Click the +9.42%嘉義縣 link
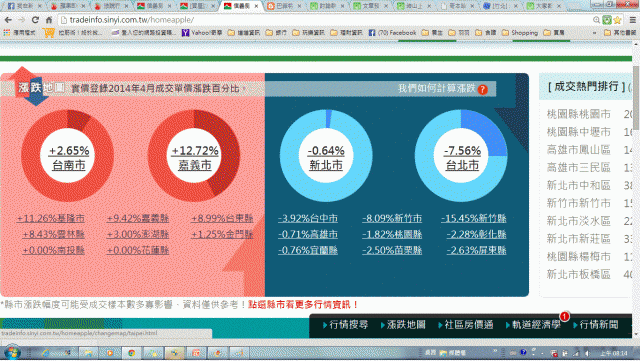 tap(138, 218)
